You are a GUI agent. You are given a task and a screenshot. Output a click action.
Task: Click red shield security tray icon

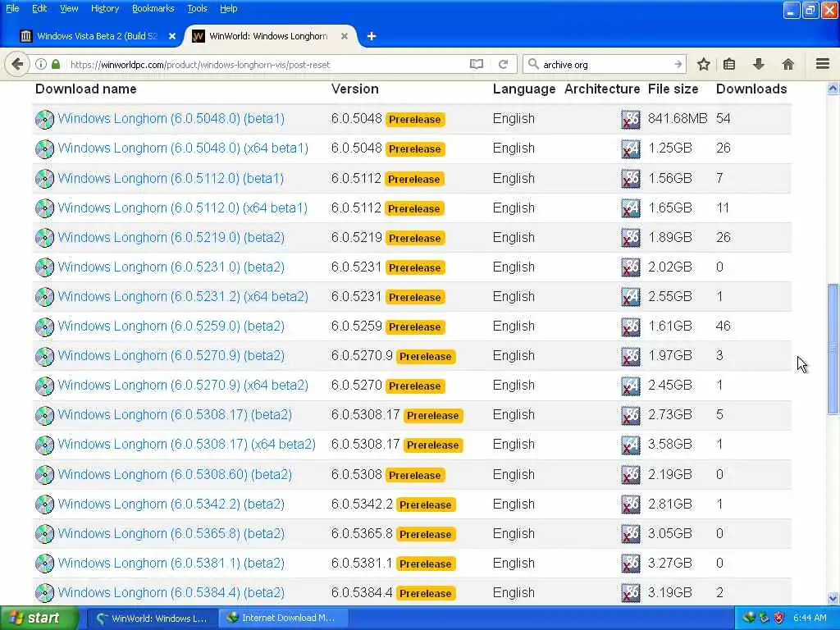point(779,619)
